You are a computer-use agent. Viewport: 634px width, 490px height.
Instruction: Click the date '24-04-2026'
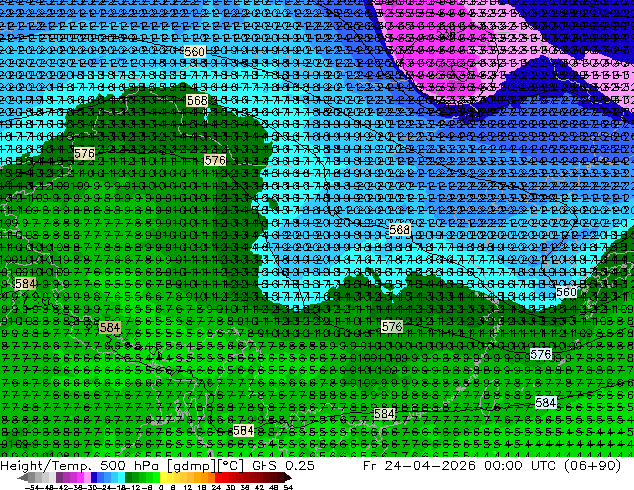(430, 465)
